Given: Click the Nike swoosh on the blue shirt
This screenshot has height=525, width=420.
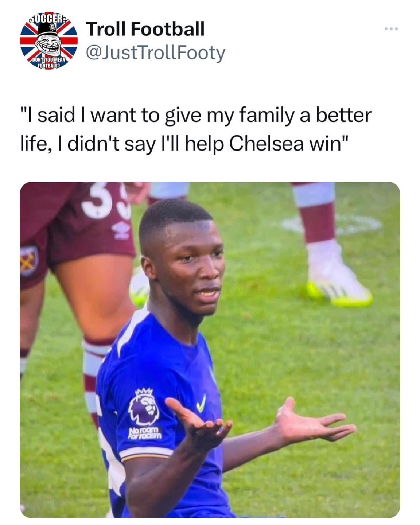Looking at the screenshot, I should click(x=201, y=403).
